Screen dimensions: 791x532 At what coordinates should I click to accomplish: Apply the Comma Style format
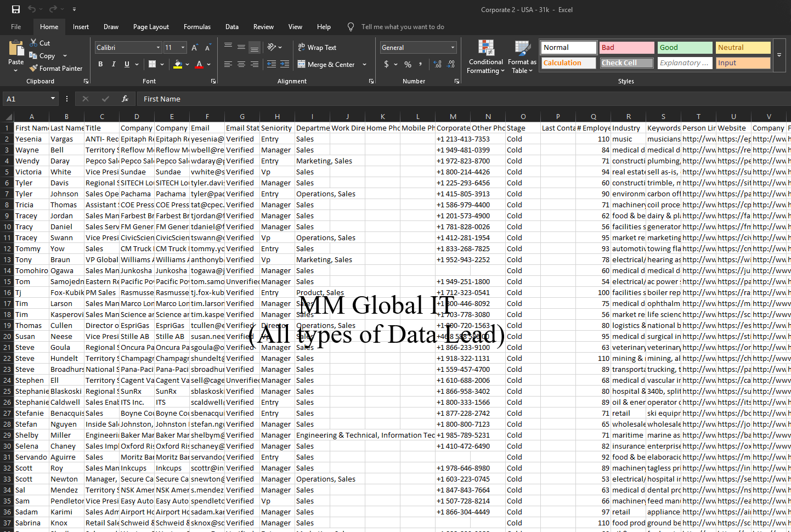[x=421, y=64]
